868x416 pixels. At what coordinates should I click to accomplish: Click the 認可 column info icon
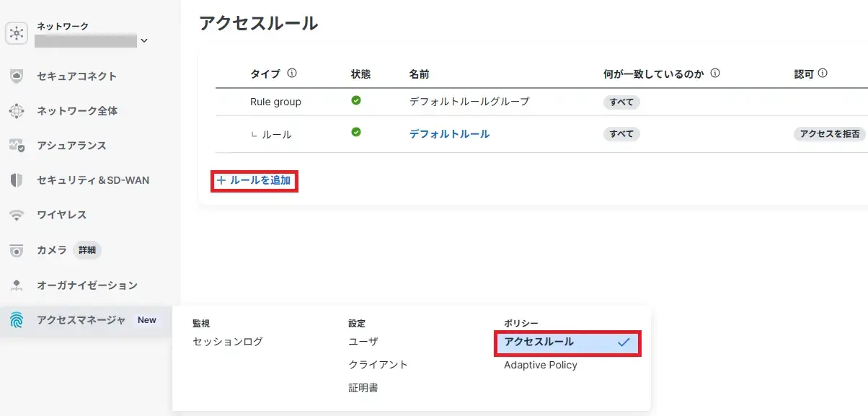coord(823,74)
